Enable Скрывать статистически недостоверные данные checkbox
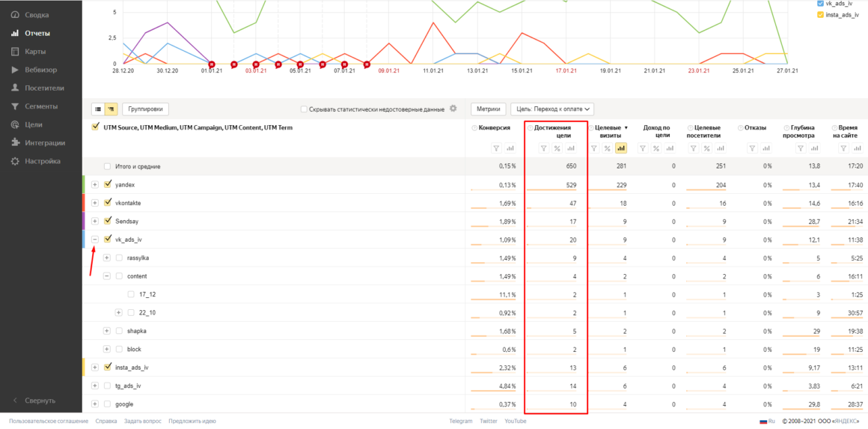Image resolution: width=868 pixels, height=429 pixels. click(304, 109)
